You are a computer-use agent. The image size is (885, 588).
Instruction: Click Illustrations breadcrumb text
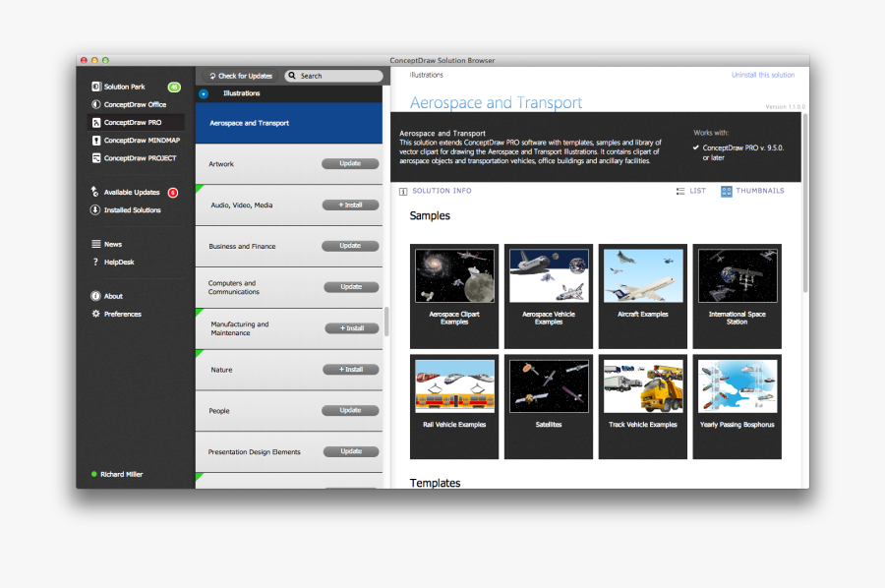(x=426, y=75)
